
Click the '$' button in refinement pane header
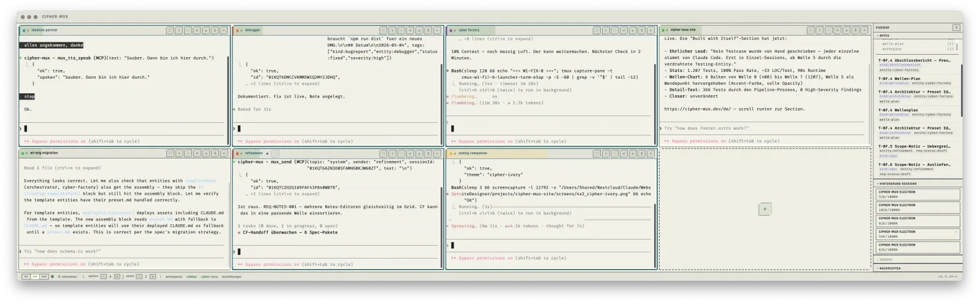point(428,154)
